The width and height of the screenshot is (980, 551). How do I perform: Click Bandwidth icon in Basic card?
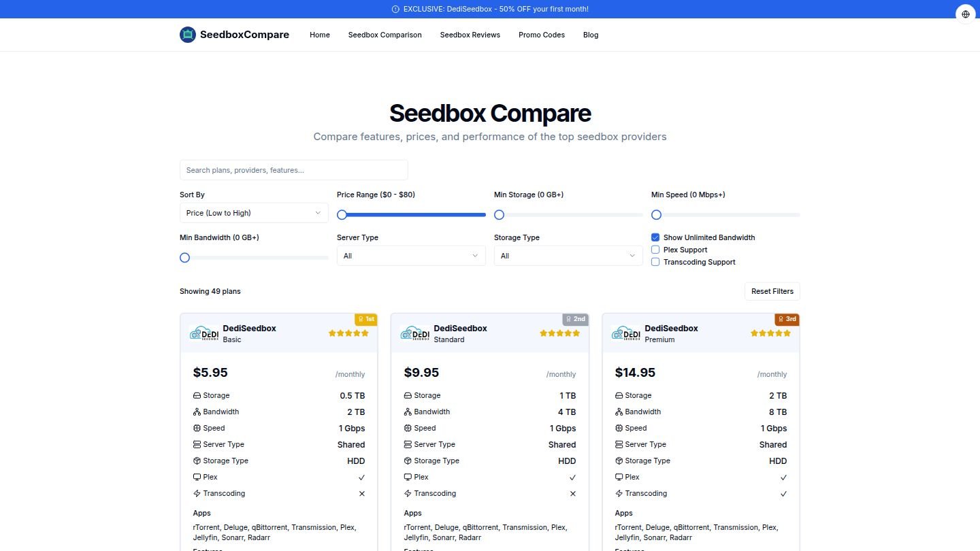197,412
